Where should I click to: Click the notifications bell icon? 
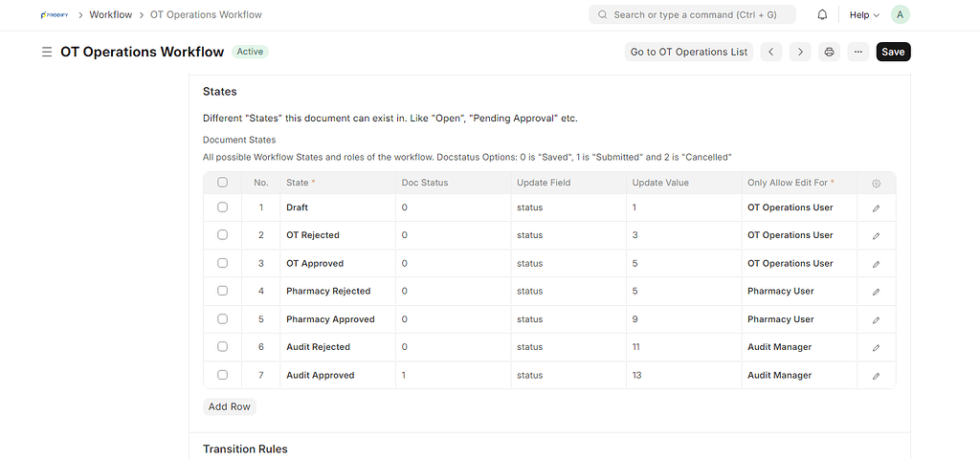[x=823, y=15]
